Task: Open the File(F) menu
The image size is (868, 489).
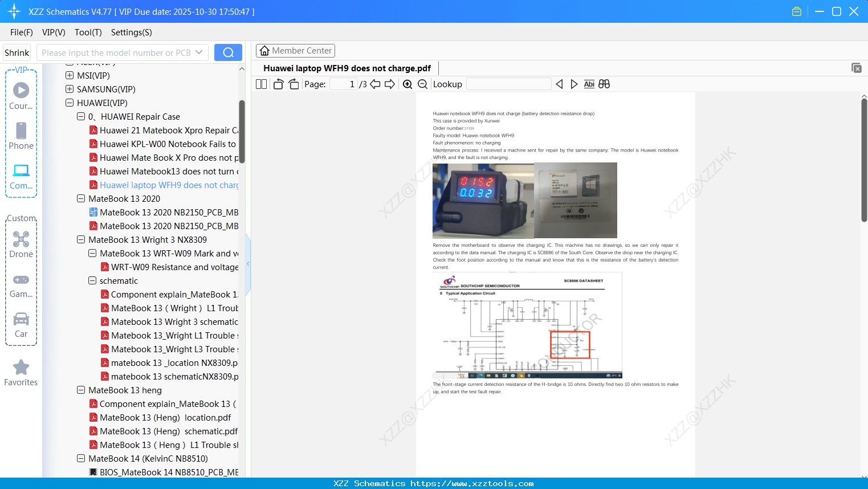Action: [22, 32]
